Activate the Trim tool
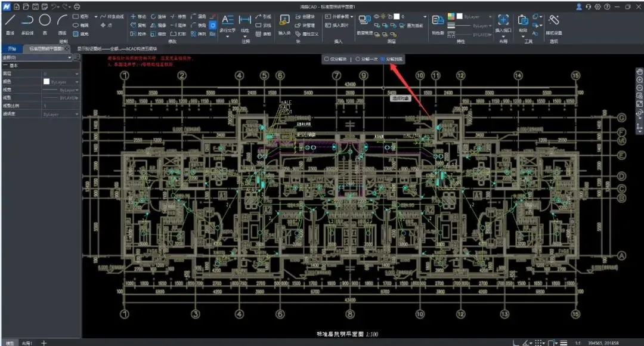This screenshot has height=346, width=644. 178,17
